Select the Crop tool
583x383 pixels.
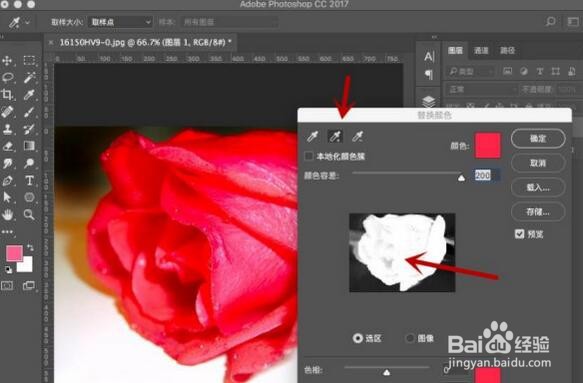(7, 94)
